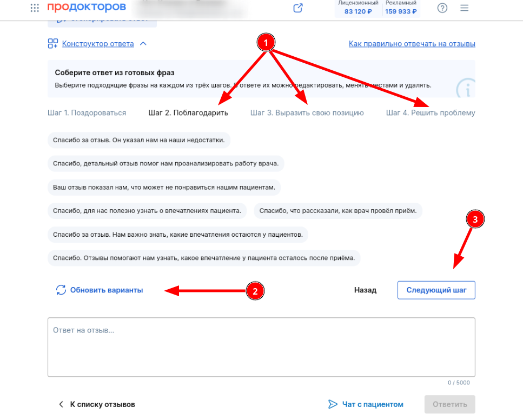
Task: Click the Назад button
Action: (365, 290)
